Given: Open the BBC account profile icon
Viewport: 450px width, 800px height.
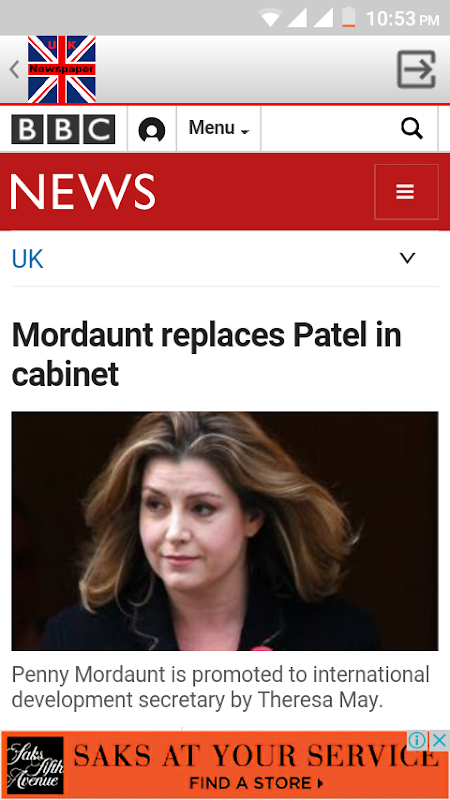Looking at the screenshot, I should (x=152, y=130).
